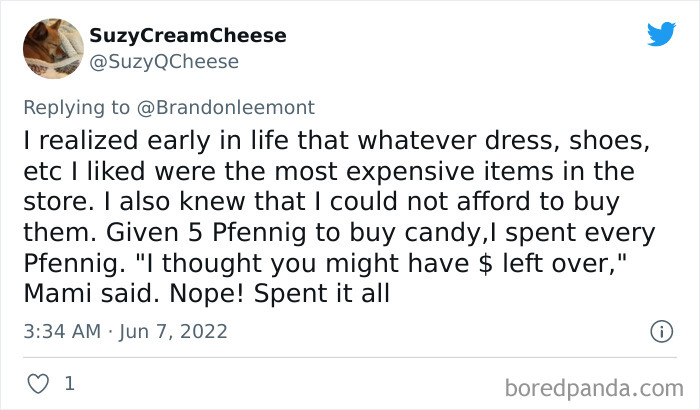Click the Twitter bird logo

click(x=661, y=34)
